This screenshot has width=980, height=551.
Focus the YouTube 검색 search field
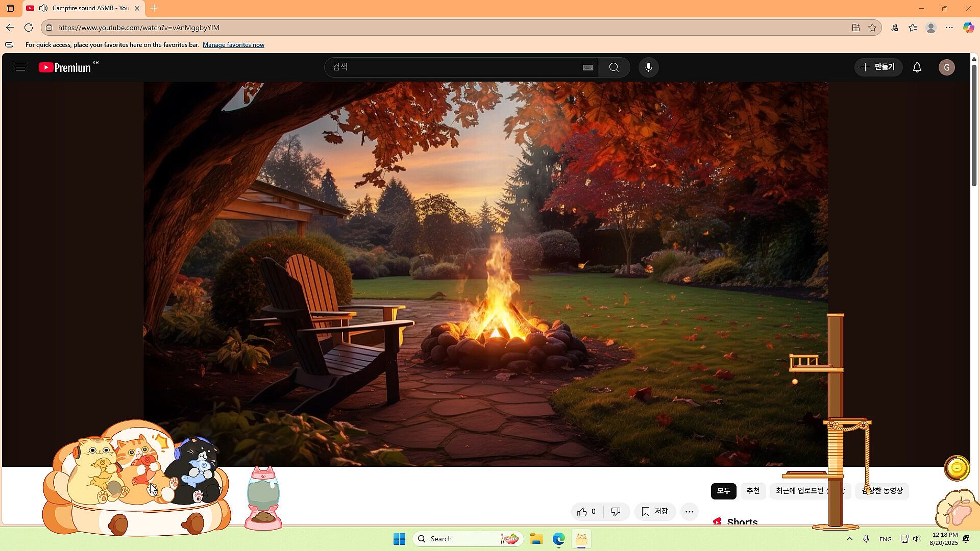pos(454,67)
